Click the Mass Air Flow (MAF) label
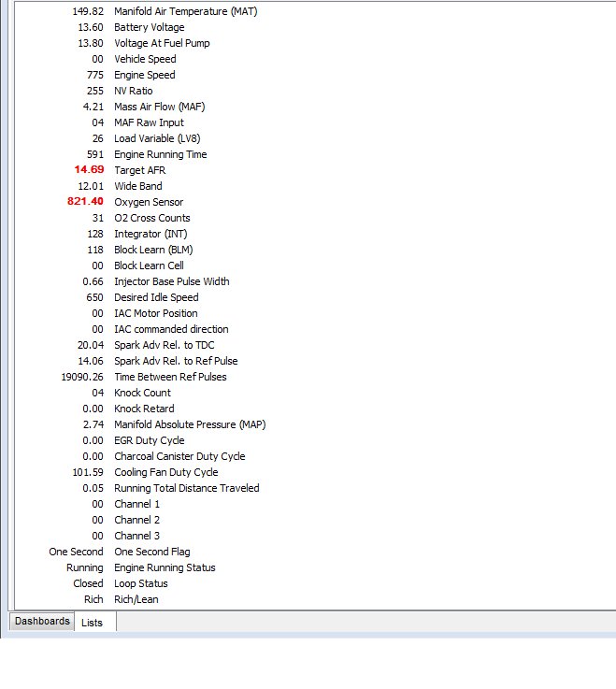This screenshot has height=689, width=616. pos(159,107)
